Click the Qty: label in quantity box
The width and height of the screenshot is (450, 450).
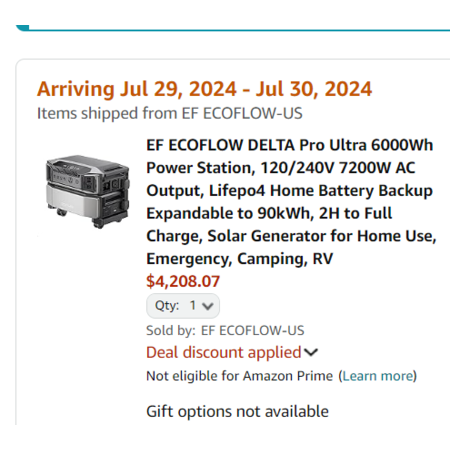[167, 306]
